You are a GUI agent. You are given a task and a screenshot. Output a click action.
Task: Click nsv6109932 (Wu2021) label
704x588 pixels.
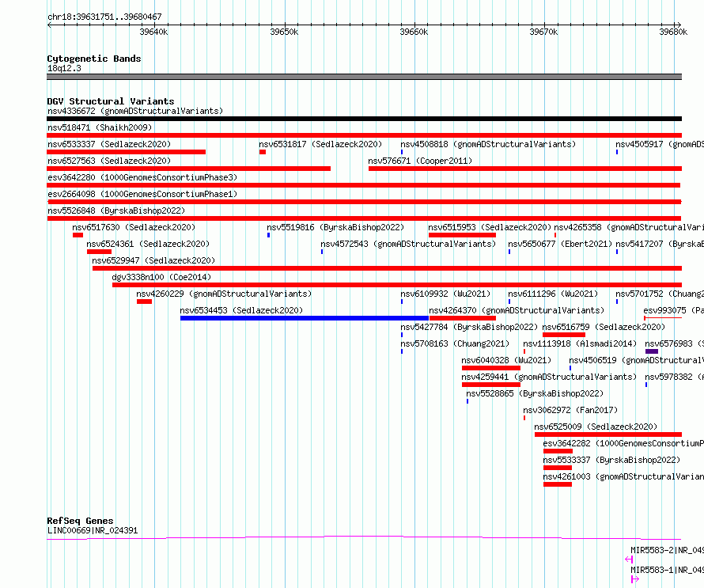coord(445,294)
